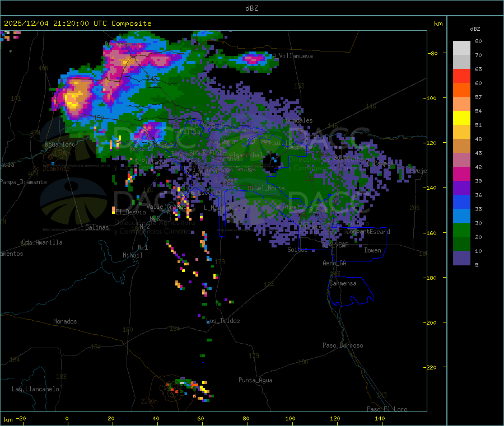Click the '60' horizontal axis tick label

[200, 418]
